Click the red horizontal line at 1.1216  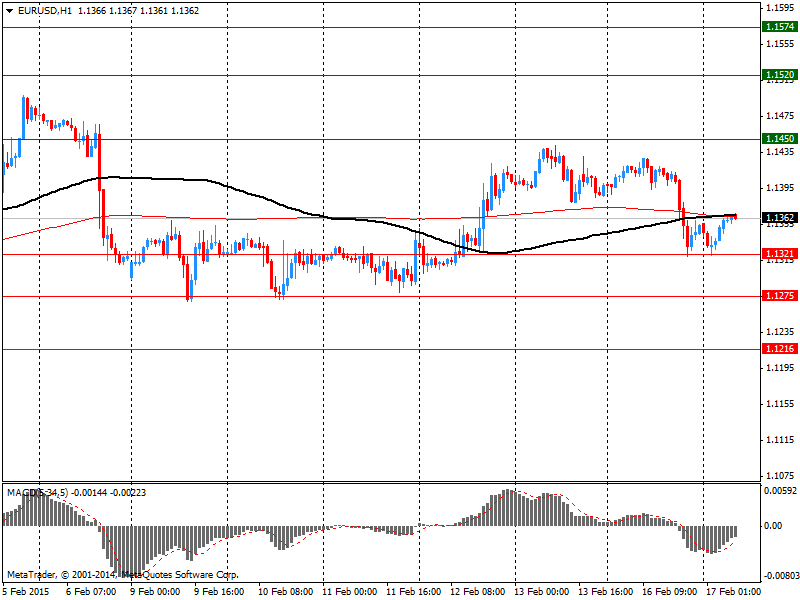tap(381, 349)
